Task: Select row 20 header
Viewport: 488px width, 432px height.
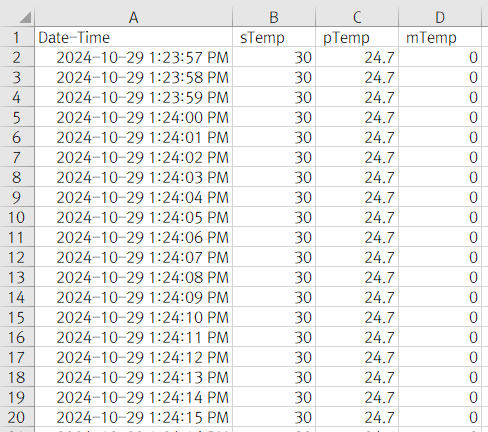Action: tap(17, 417)
